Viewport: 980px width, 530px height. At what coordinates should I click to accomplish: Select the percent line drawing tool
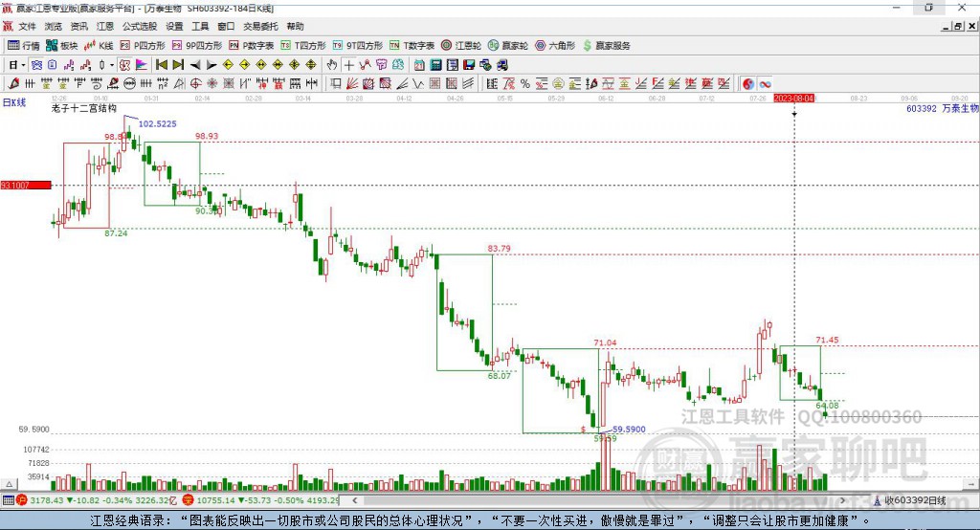(525, 84)
